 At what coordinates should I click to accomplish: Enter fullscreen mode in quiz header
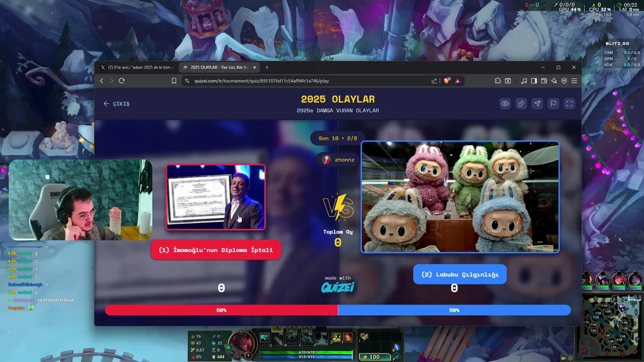coord(570,104)
